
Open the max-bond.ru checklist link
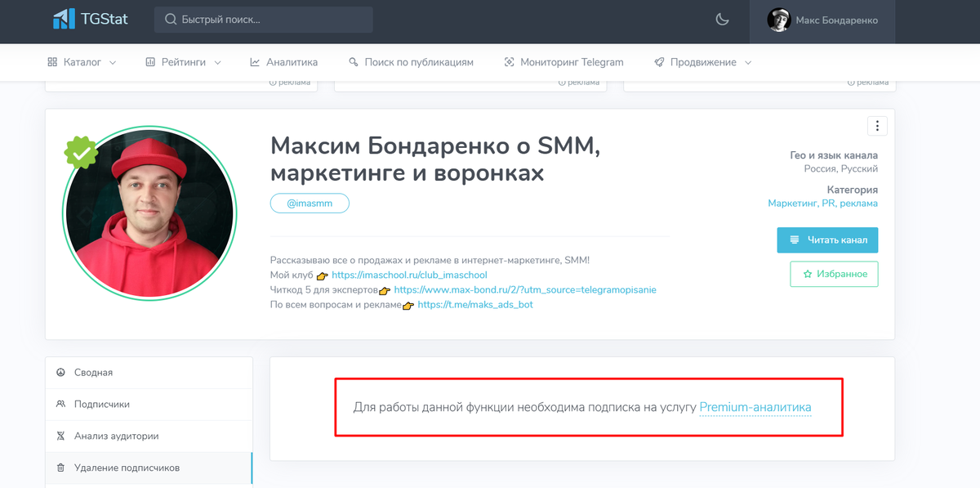525,290
